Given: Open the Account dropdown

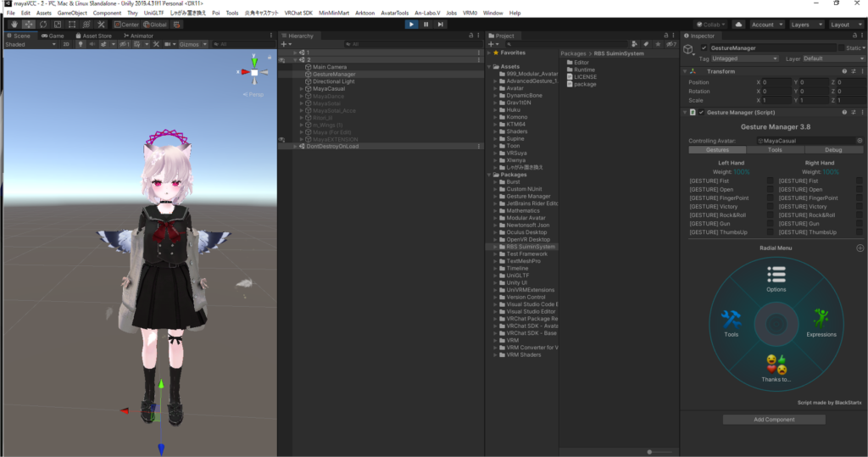Looking at the screenshot, I should (x=766, y=25).
